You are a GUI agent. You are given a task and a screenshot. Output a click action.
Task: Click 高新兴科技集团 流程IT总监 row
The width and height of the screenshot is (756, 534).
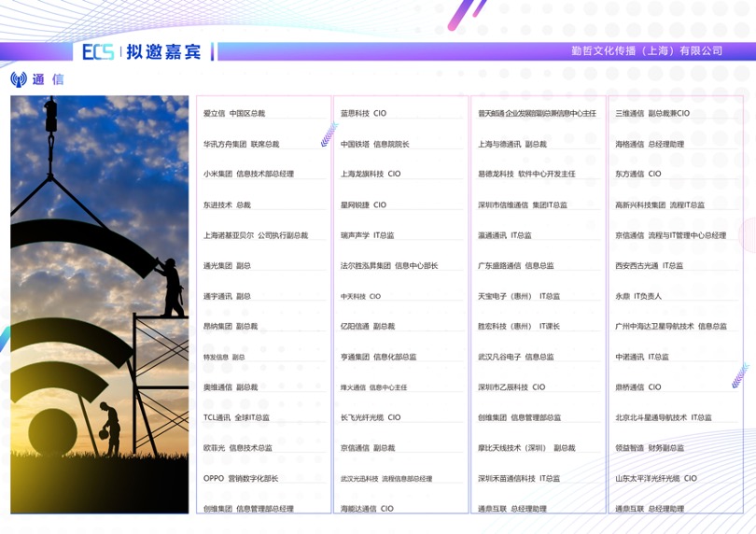pos(660,204)
